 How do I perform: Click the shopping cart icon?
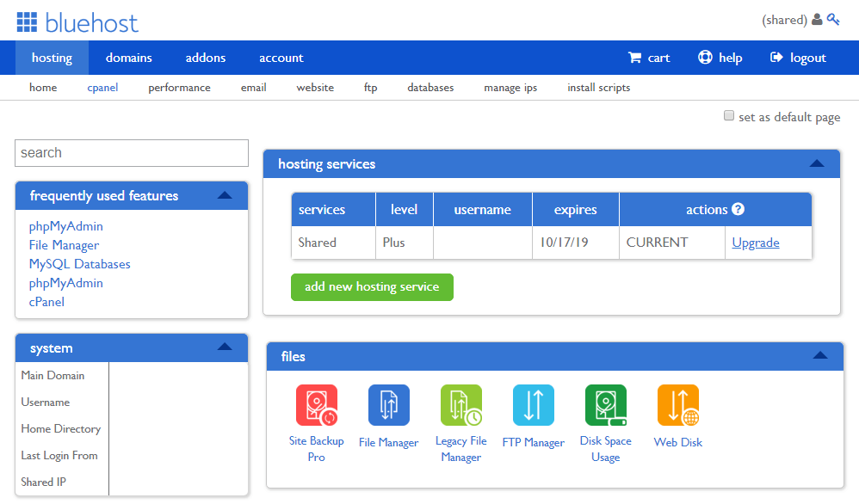[634, 58]
